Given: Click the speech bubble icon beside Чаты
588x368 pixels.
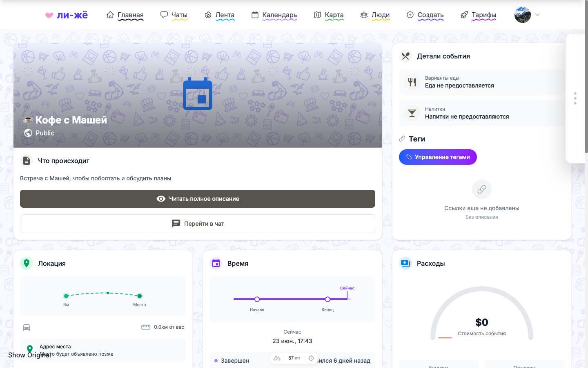Looking at the screenshot, I should [x=164, y=15].
